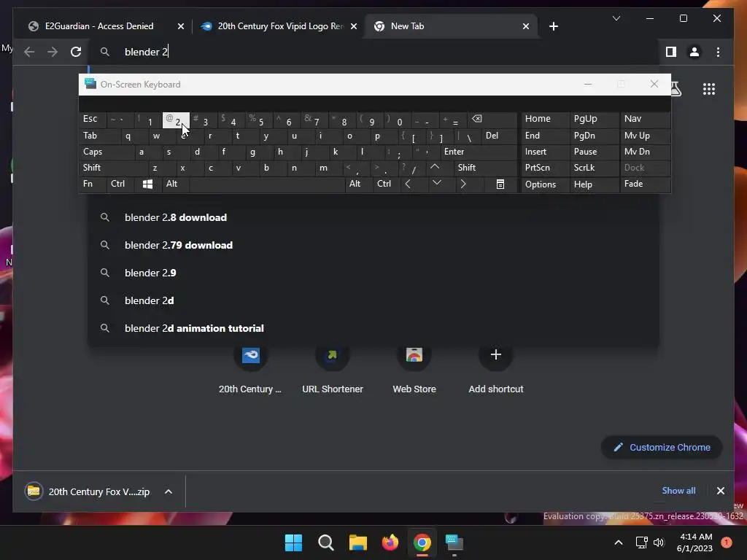Open the 20th Century shortcut tile
The width and height of the screenshot is (747, 560).
pyautogui.click(x=251, y=370)
